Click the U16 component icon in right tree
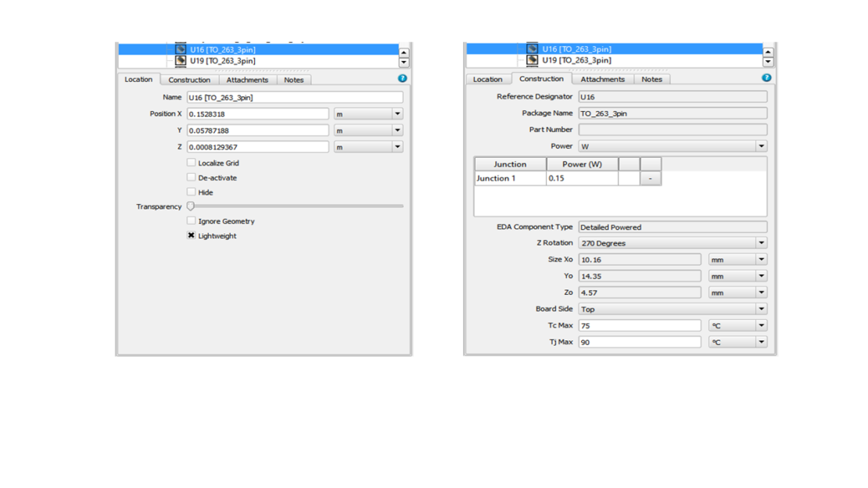The image size is (868, 488). 532,48
